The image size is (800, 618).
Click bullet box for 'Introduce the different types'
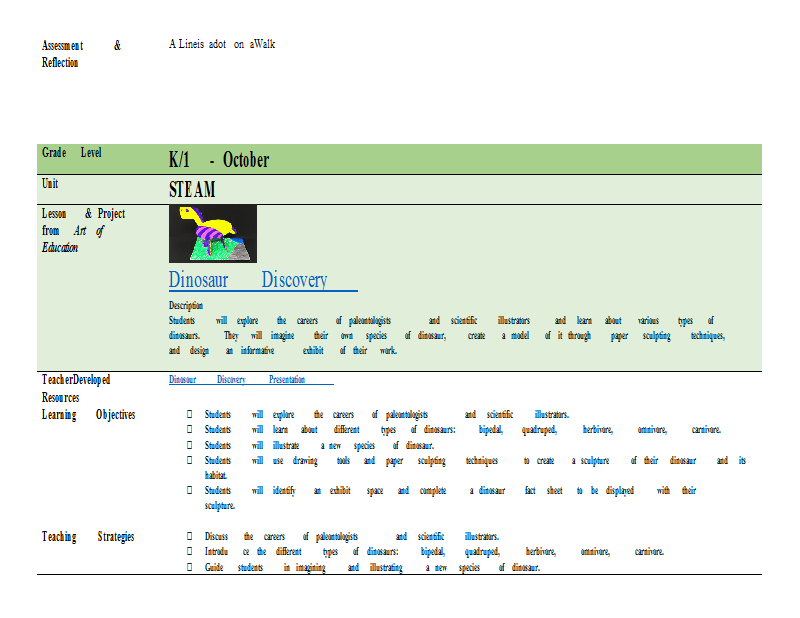(x=190, y=551)
